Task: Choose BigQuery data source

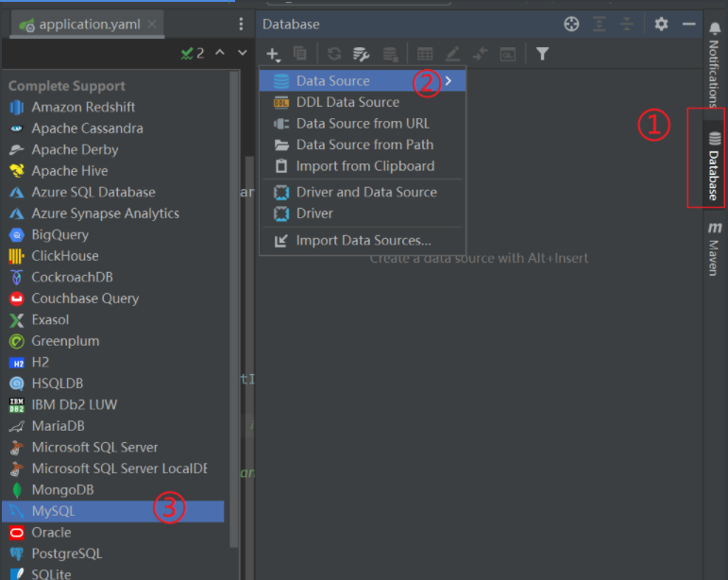Action: point(113,234)
